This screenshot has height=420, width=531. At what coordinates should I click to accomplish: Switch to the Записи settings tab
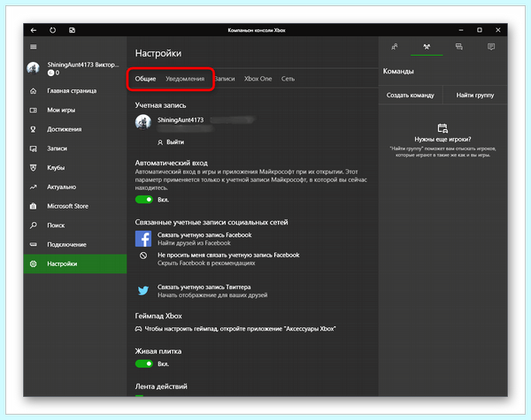tap(225, 79)
